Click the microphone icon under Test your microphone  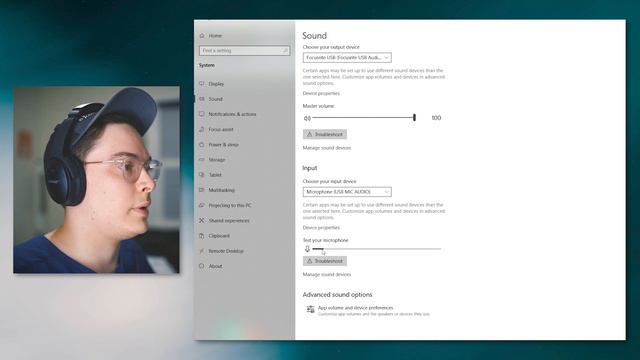(x=307, y=249)
